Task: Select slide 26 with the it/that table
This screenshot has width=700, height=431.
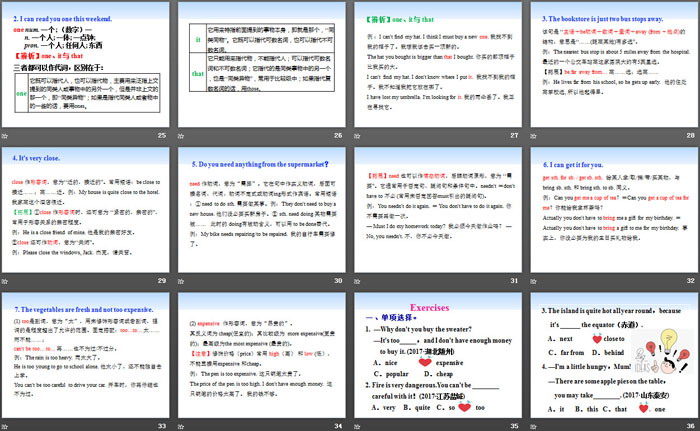Action: tap(262, 64)
